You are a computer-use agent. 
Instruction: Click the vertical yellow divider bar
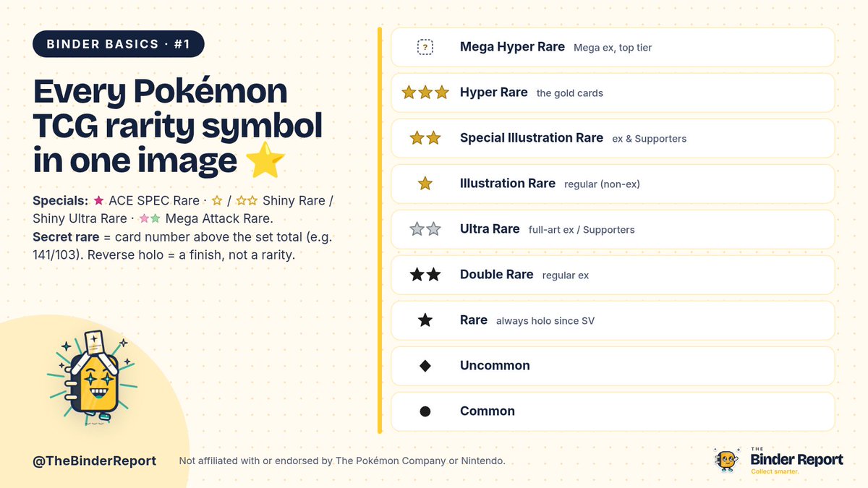pyautogui.click(x=379, y=230)
